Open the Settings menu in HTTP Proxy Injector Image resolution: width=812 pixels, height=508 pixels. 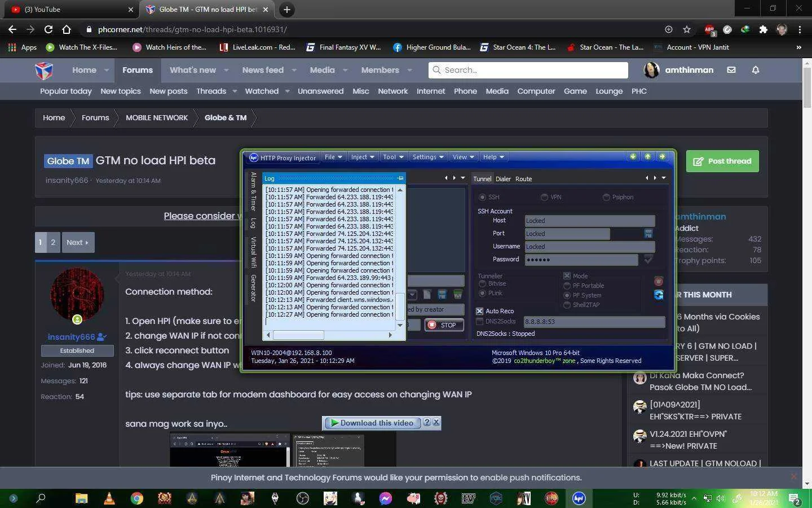(x=428, y=157)
